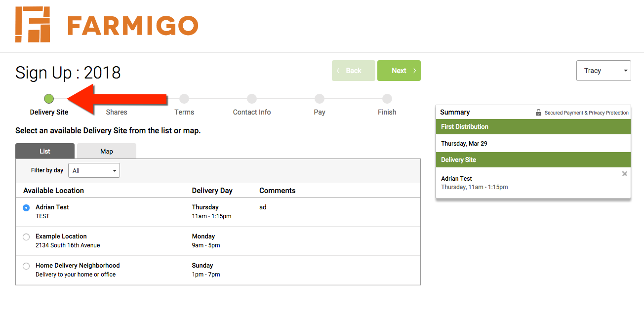Click the Back button
Viewport: 644px width, 315px height.
(x=354, y=71)
